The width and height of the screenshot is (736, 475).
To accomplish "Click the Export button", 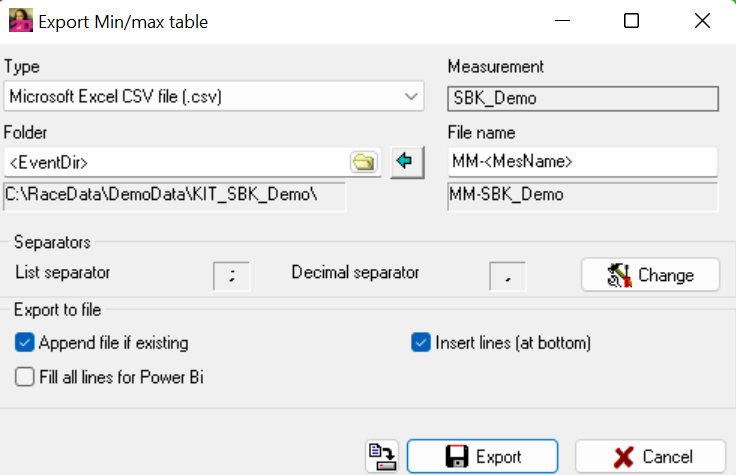I will tap(482, 457).
